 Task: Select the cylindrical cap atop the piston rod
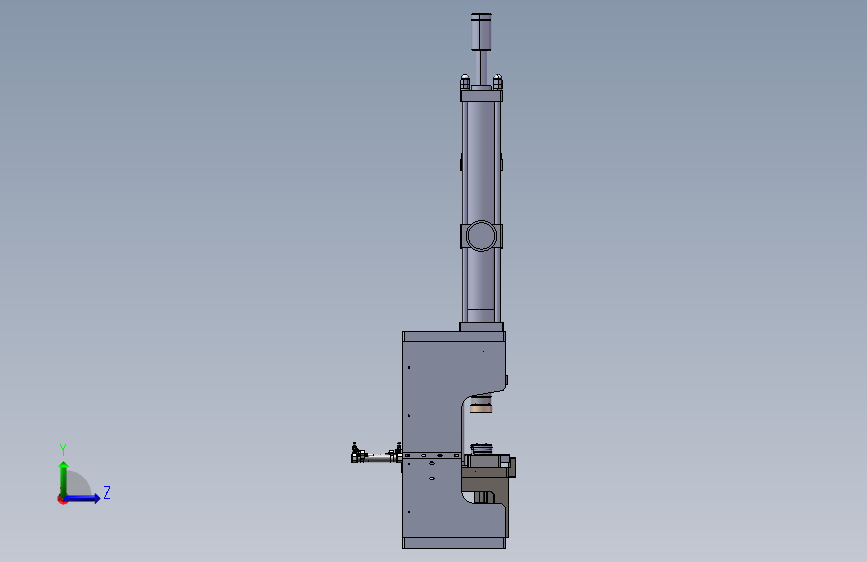[481, 32]
